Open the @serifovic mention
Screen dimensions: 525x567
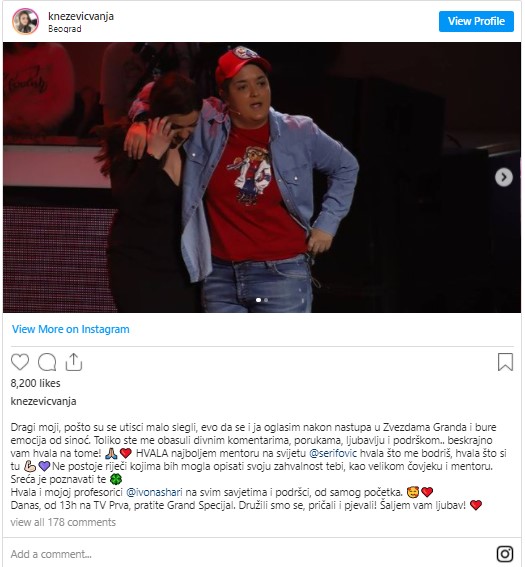[333, 453]
